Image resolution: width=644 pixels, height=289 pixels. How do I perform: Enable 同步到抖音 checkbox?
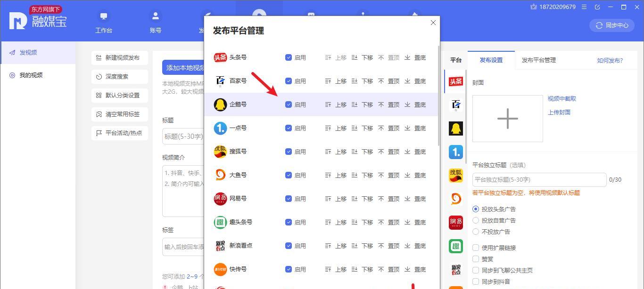(x=476, y=281)
